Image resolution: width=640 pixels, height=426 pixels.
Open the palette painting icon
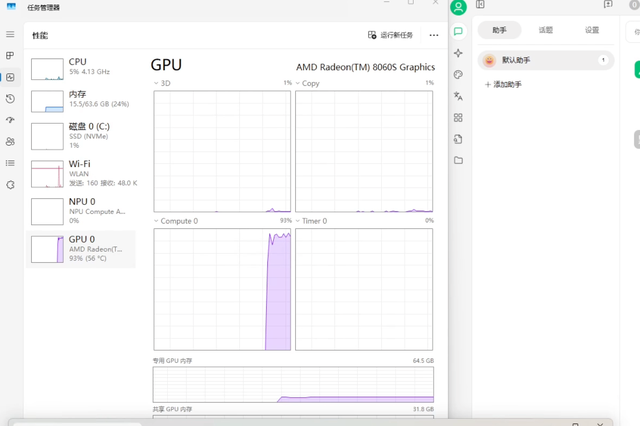click(458, 75)
